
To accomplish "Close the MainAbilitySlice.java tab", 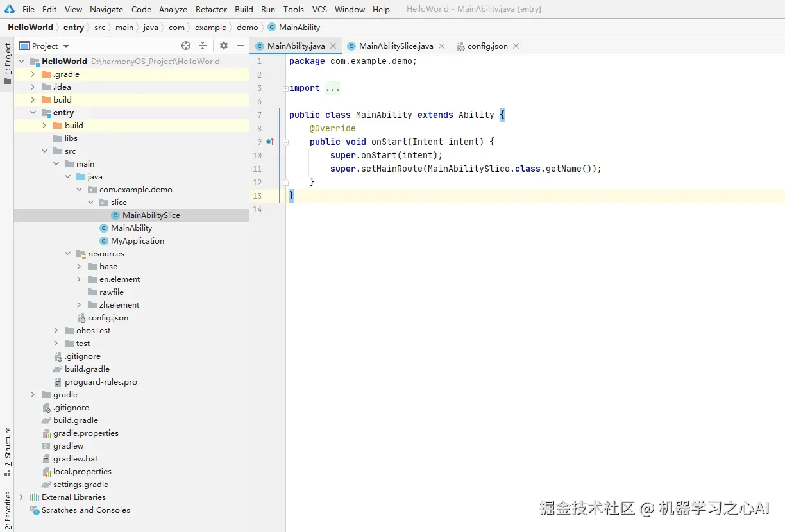I will [442, 46].
